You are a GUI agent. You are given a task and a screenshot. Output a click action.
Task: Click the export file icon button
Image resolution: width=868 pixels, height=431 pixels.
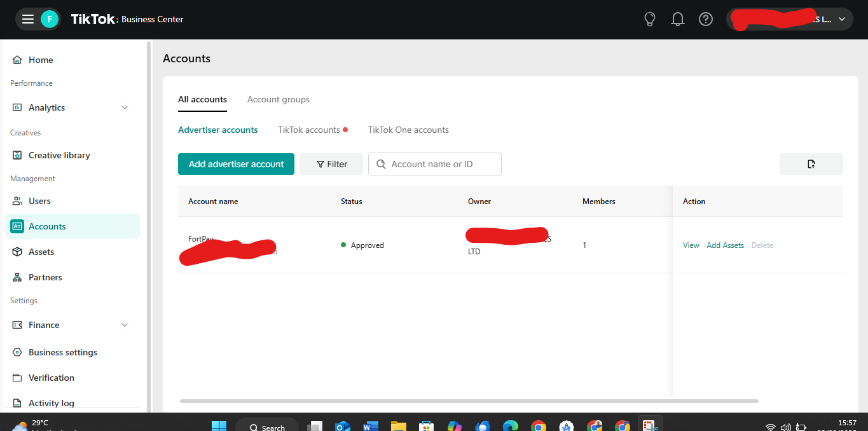[x=811, y=164]
